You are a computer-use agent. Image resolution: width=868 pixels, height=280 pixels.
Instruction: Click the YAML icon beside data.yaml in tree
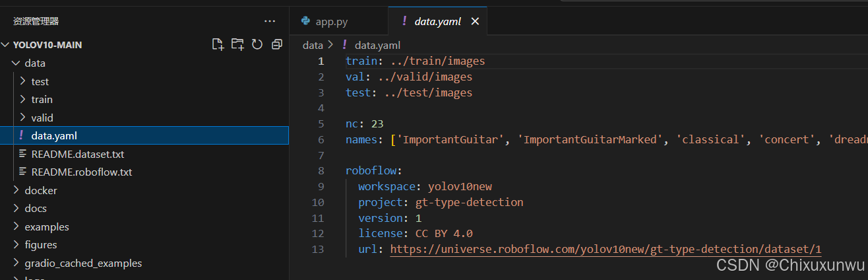click(22, 135)
